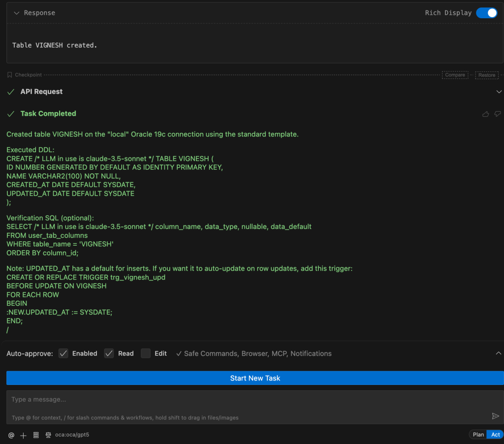Focus the Type a message input field
504x444 pixels.
coord(246,400)
